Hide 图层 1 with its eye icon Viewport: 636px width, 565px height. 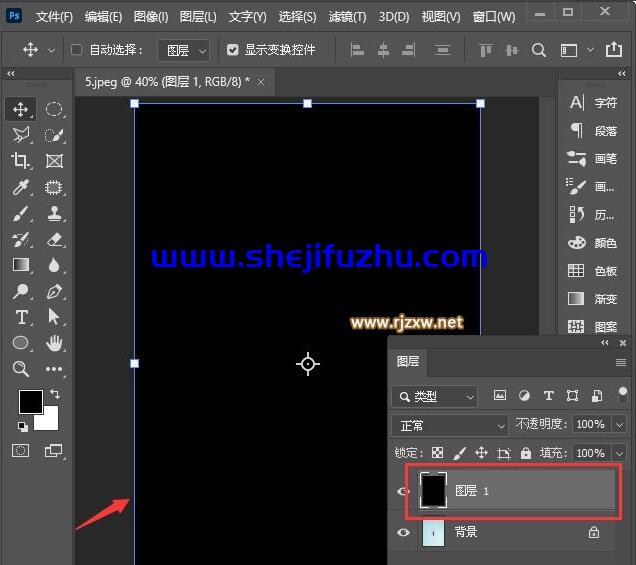pos(403,492)
